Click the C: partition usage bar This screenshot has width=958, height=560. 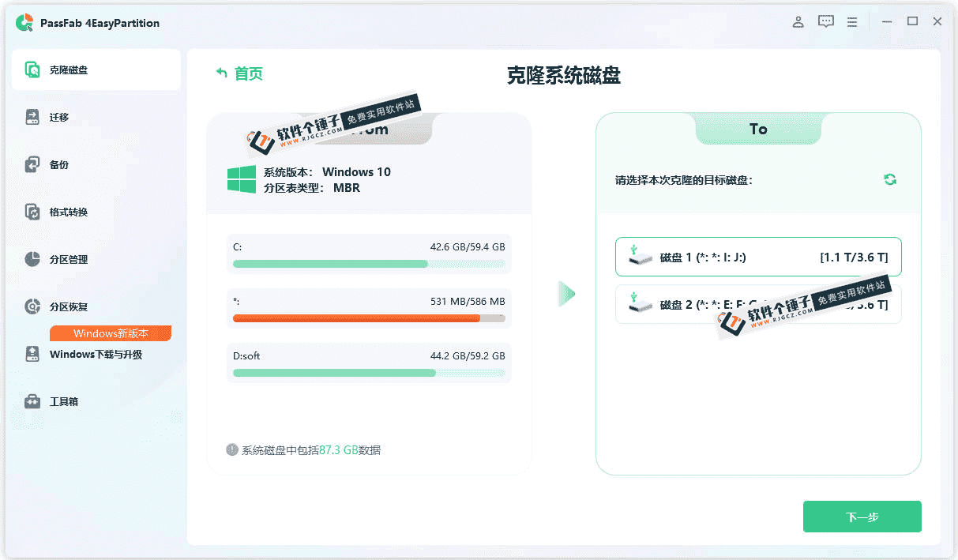pyautogui.click(x=369, y=264)
